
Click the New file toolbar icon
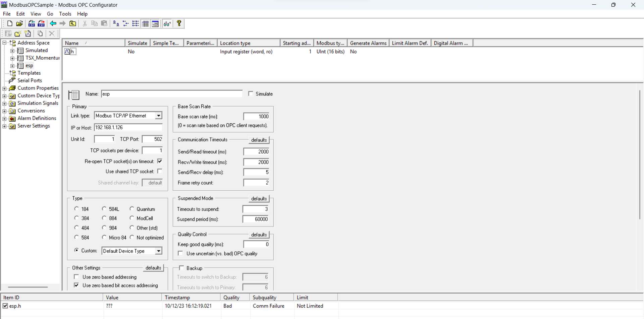[x=9, y=23]
